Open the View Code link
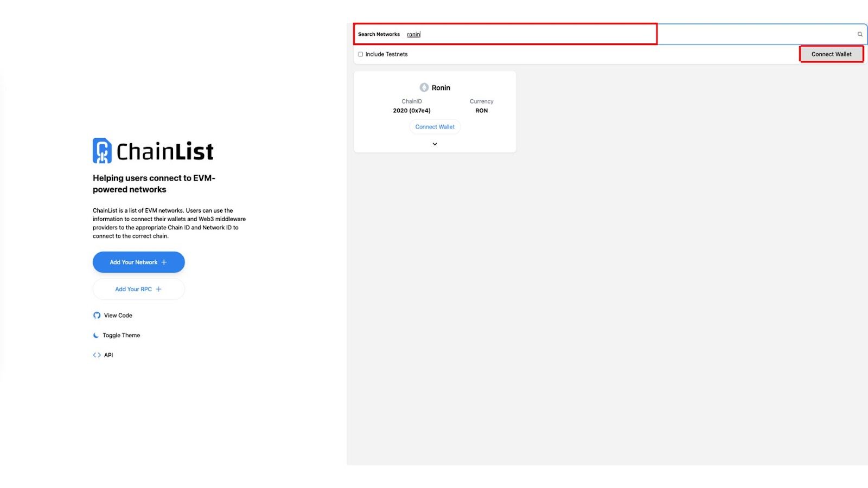Image resolution: width=868 pixels, height=488 pixels. (118, 316)
